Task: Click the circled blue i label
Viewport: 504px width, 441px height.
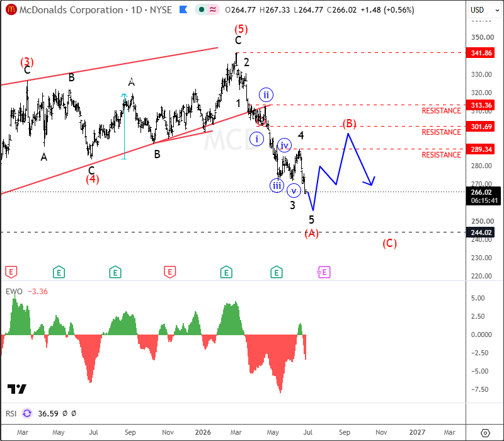Action: 256,139
